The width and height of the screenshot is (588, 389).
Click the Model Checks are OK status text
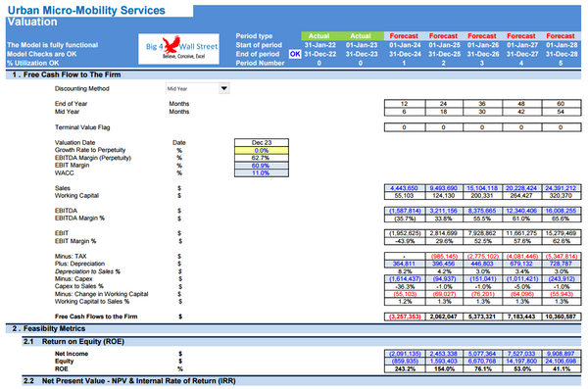click(41, 54)
